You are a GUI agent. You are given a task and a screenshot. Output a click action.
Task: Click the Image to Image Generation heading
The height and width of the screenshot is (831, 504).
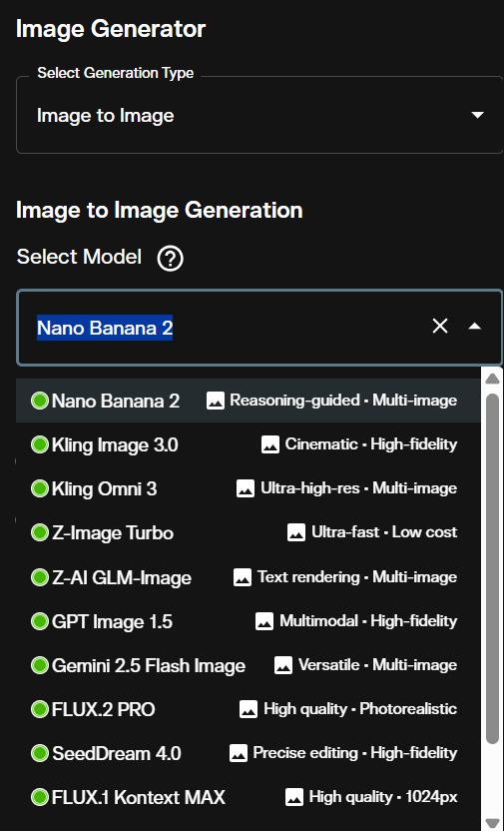point(160,211)
